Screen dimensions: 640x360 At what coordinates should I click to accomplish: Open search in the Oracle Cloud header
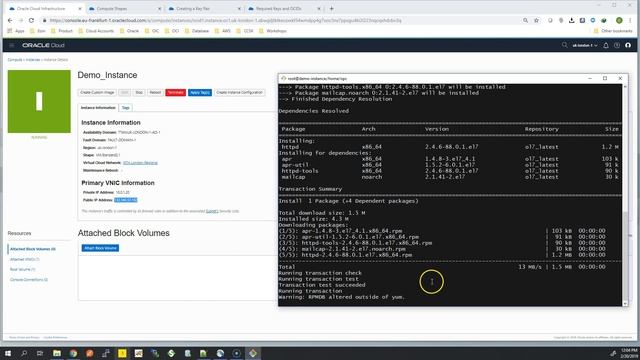[564, 45]
